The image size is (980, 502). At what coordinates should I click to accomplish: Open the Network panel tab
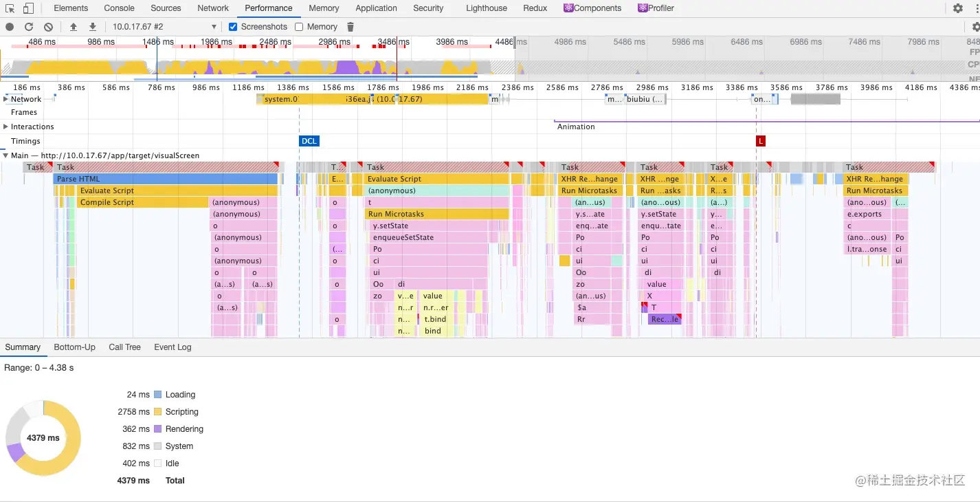pos(213,8)
